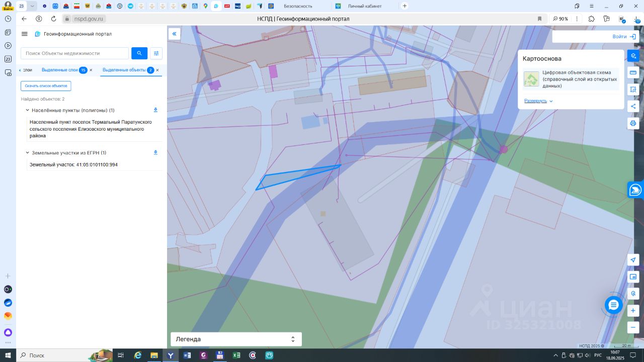Image resolution: width=644 pixels, height=362 pixels.
Task: Collapse the side panel with double chevron
Action: coord(174,34)
